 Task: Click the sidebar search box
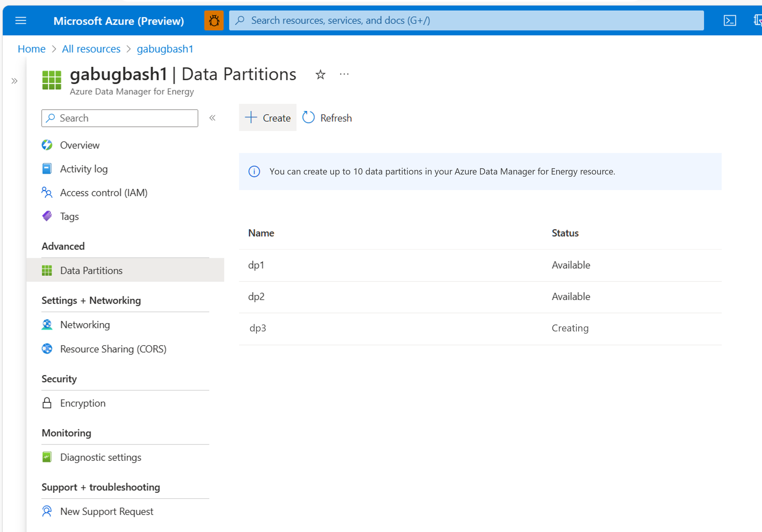coord(120,118)
